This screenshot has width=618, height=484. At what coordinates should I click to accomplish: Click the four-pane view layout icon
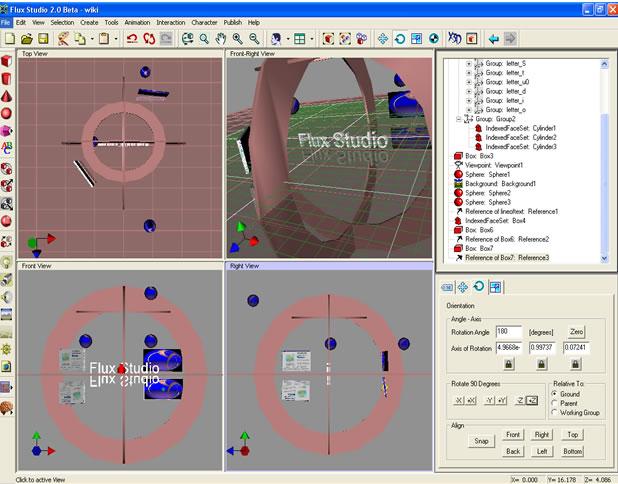coord(300,39)
